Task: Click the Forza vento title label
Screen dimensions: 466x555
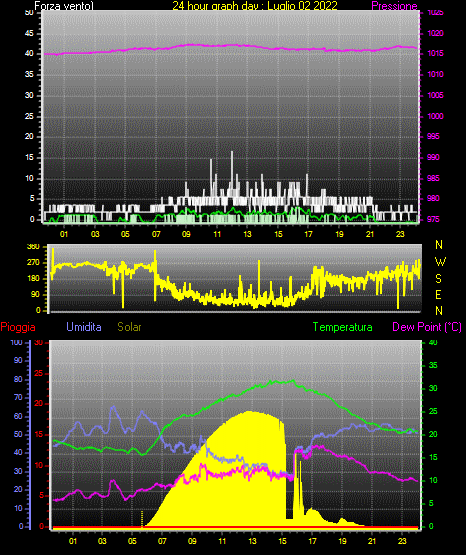Action: 64,6
